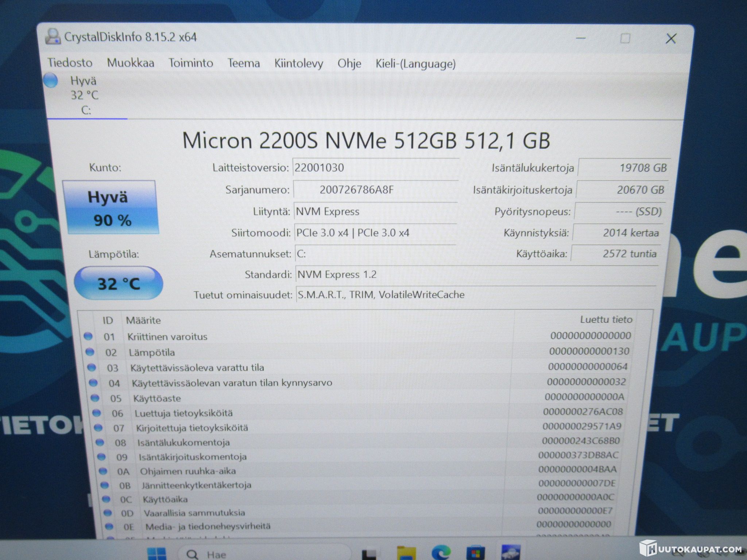The height and width of the screenshot is (560, 747).
Task: Click CrystalDiskInfo taskbar icon
Action: coord(510,553)
